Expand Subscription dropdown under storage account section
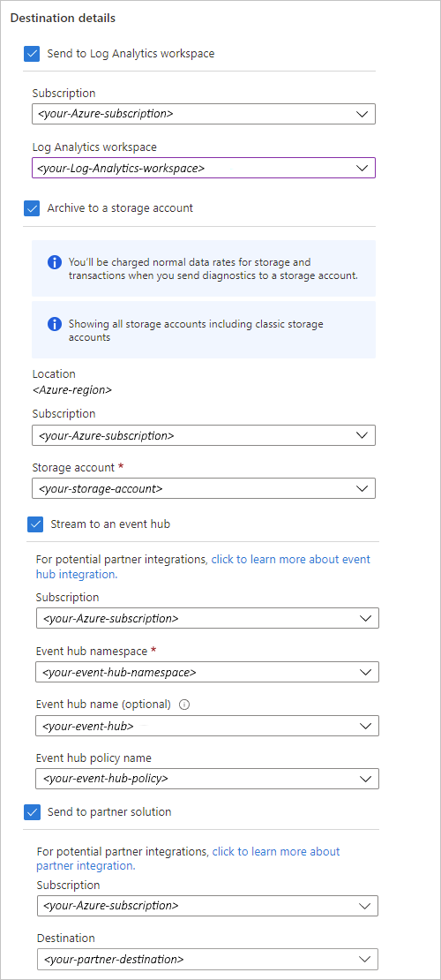 [204, 435]
